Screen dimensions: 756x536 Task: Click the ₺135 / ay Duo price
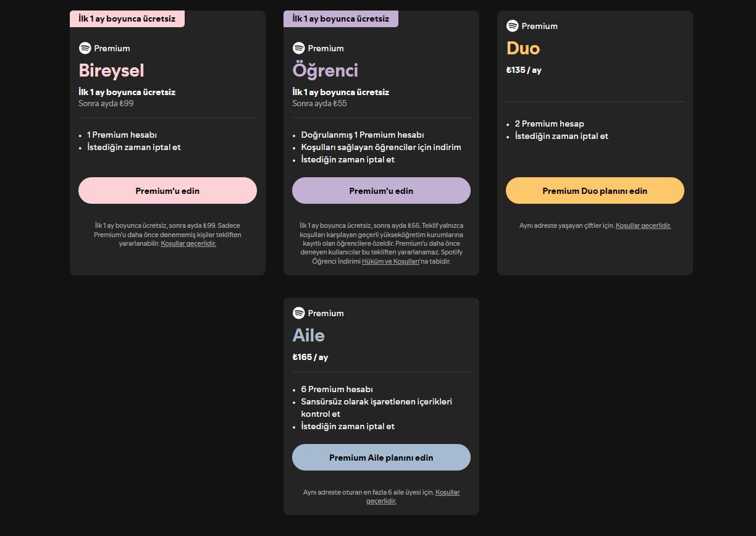coord(523,70)
